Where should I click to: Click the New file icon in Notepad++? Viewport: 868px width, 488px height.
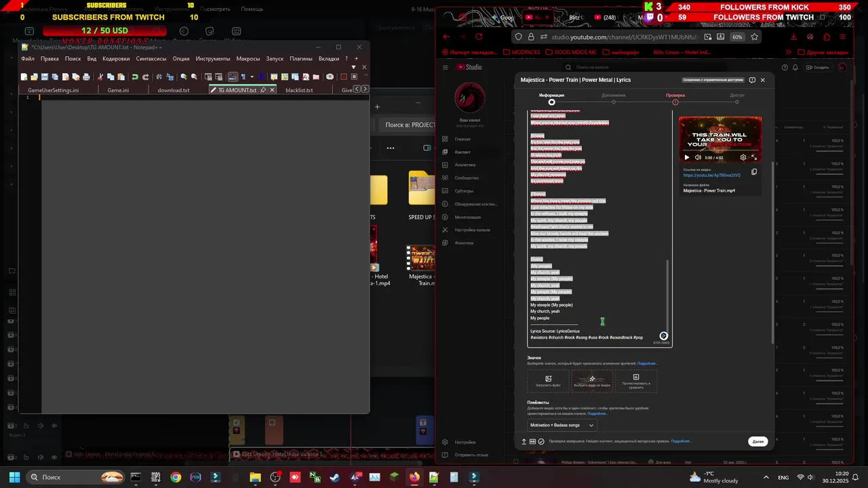[x=24, y=77]
